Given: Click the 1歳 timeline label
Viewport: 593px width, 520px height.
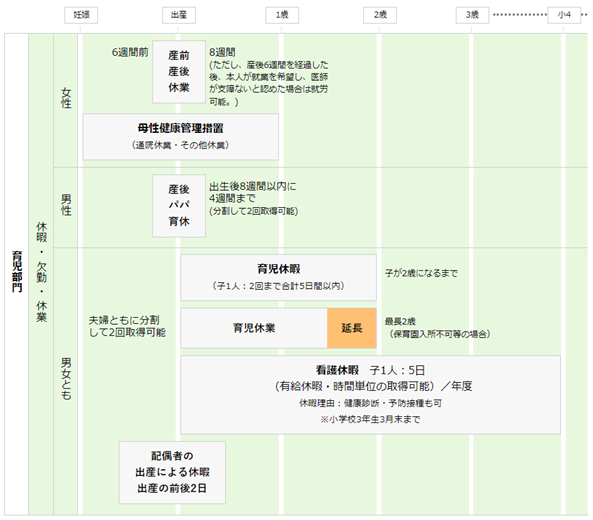Looking at the screenshot, I should click(x=282, y=15).
